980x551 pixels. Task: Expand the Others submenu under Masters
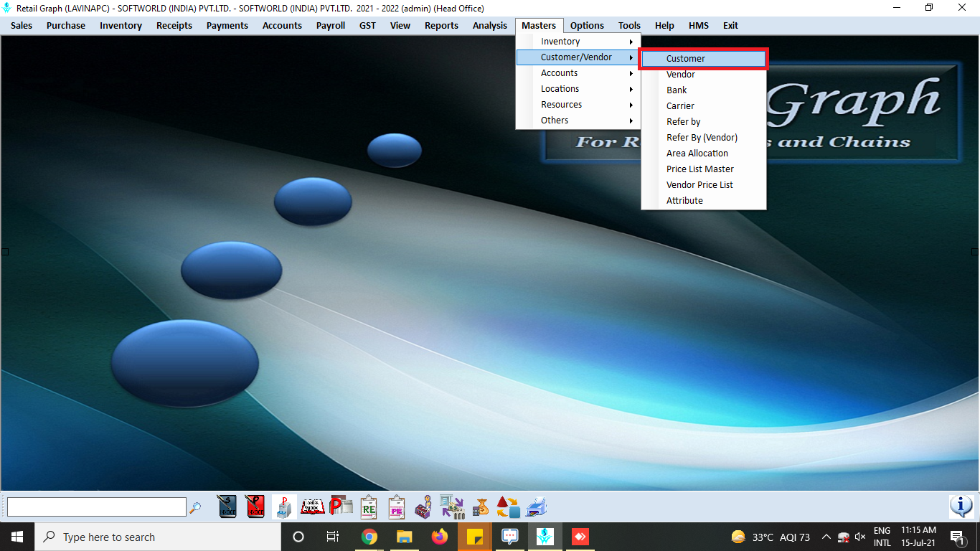pos(578,121)
